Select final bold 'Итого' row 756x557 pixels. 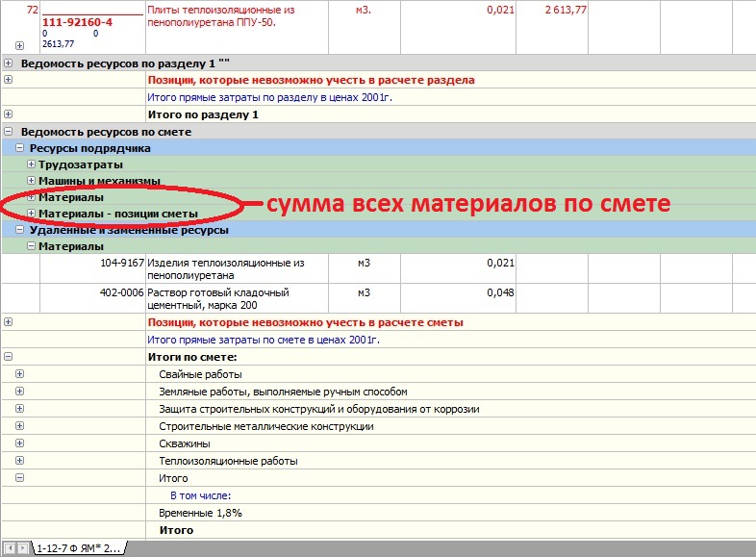click(176, 530)
